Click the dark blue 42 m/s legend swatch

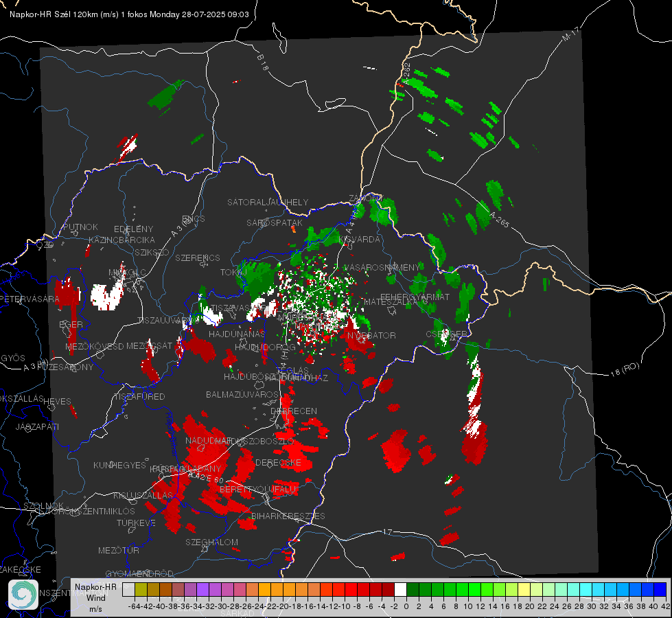pos(660,589)
